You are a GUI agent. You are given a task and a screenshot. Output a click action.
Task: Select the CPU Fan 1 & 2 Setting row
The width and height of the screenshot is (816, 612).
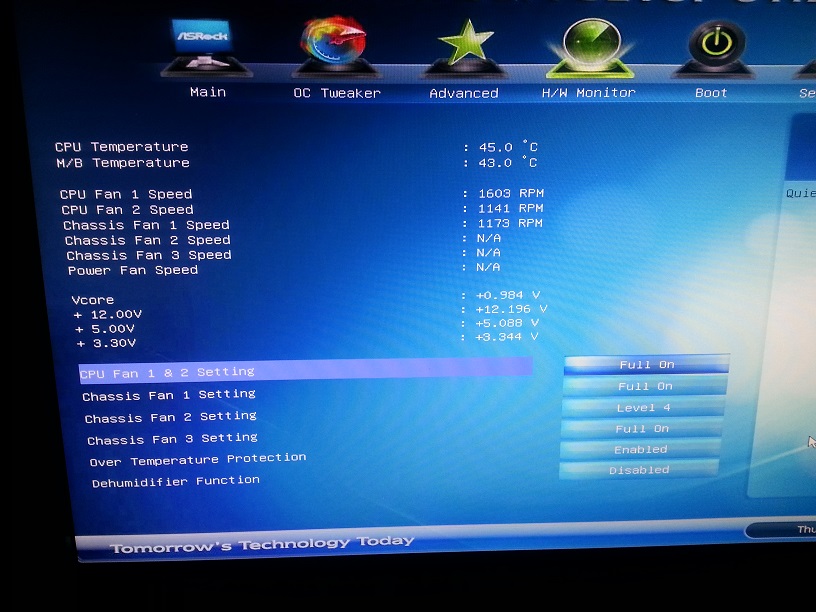point(168,372)
